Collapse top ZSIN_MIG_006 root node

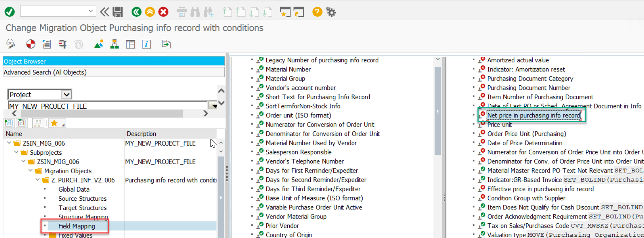pyautogui.click(x=9, y=143)
